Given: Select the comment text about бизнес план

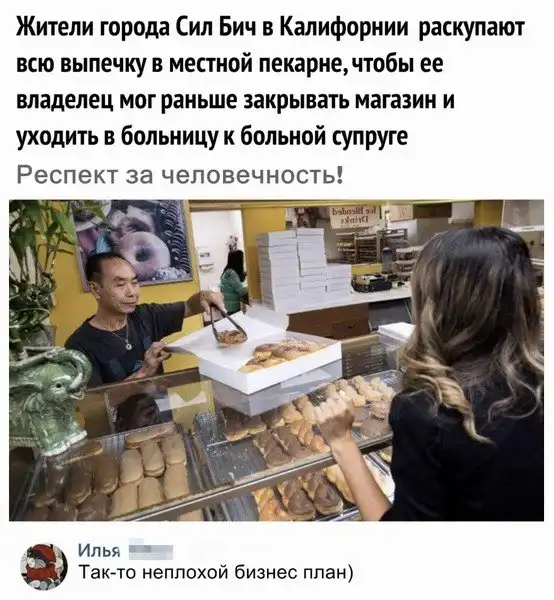Looking at the screenshot, I should tap(216, 573).
